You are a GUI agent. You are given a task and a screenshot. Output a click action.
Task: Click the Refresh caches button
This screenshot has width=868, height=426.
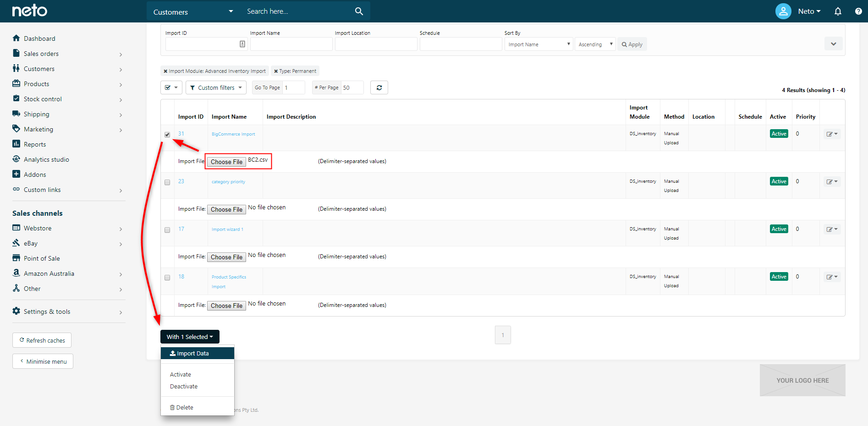pos(42,340)
